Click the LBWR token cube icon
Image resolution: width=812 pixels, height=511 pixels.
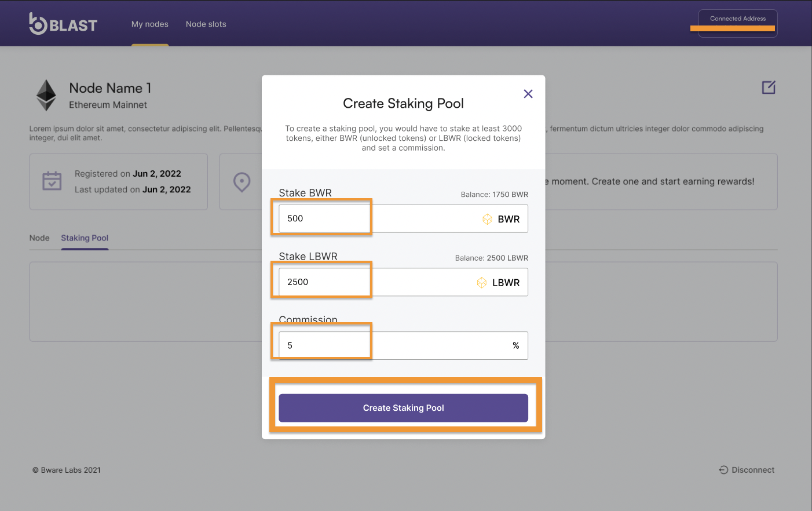[x=482, y=283]
